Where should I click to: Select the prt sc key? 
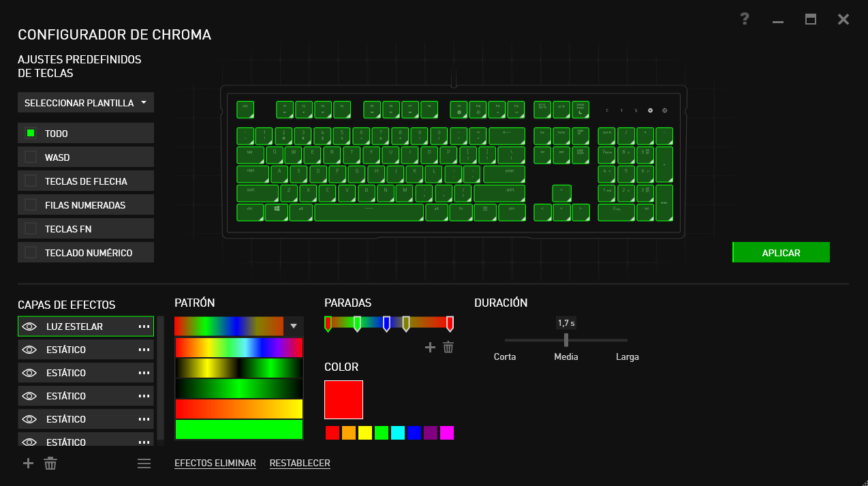tap(542, 110)
